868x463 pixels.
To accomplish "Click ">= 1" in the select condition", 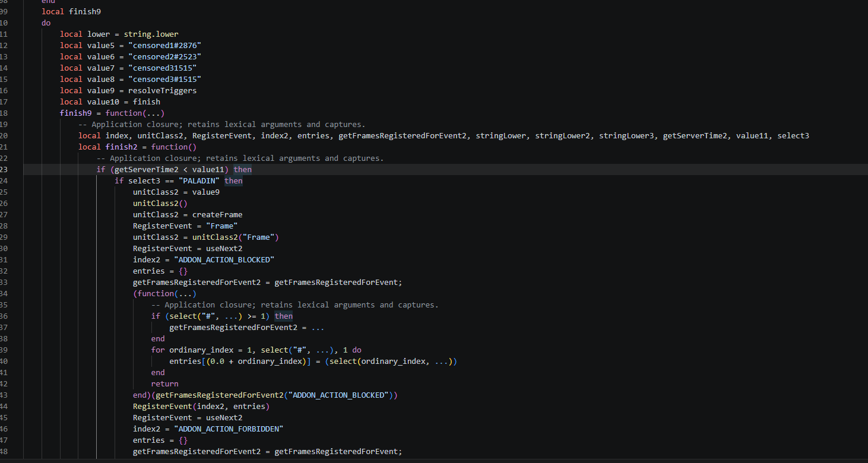I will [256, 316].
